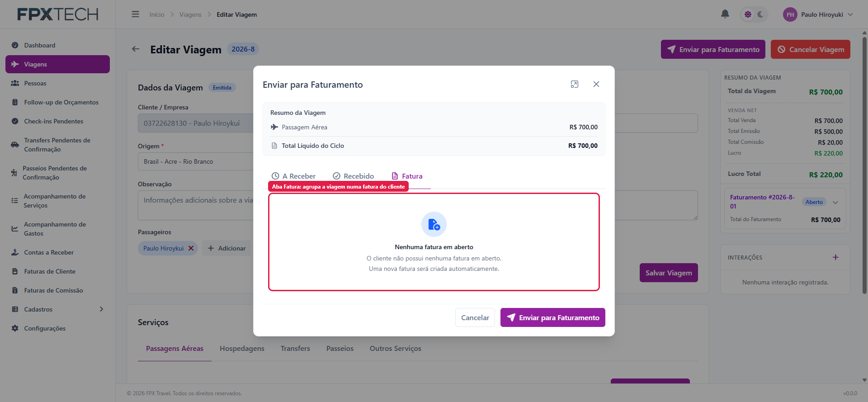Open the Paulo Hiroyuki user menu
Screen dimensions: 868x402
click(x=818, y=14)
